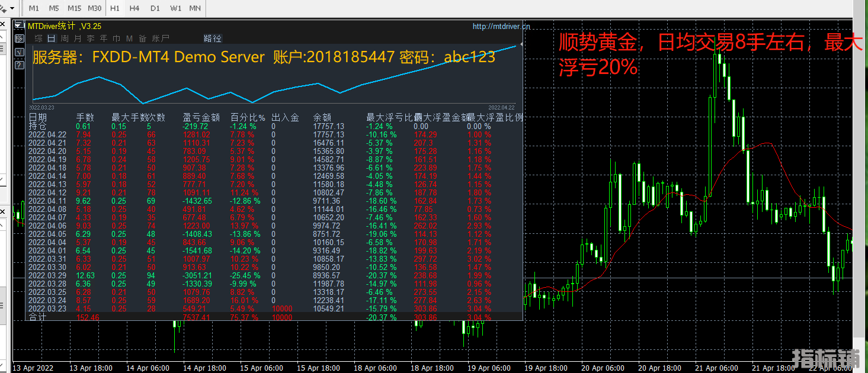Select the 日 daily statistics tab
Image resolution: width=868 pixels, height=373 pixels.
[52, 38]
